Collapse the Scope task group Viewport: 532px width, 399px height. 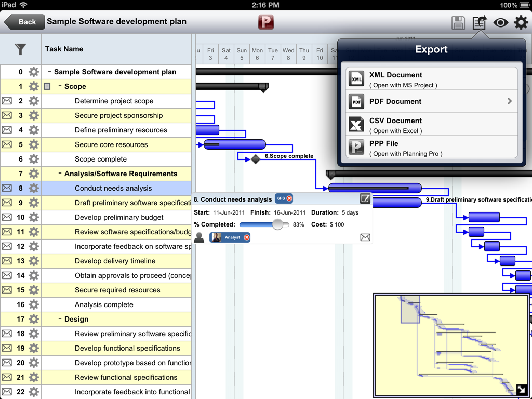(60, 86)
